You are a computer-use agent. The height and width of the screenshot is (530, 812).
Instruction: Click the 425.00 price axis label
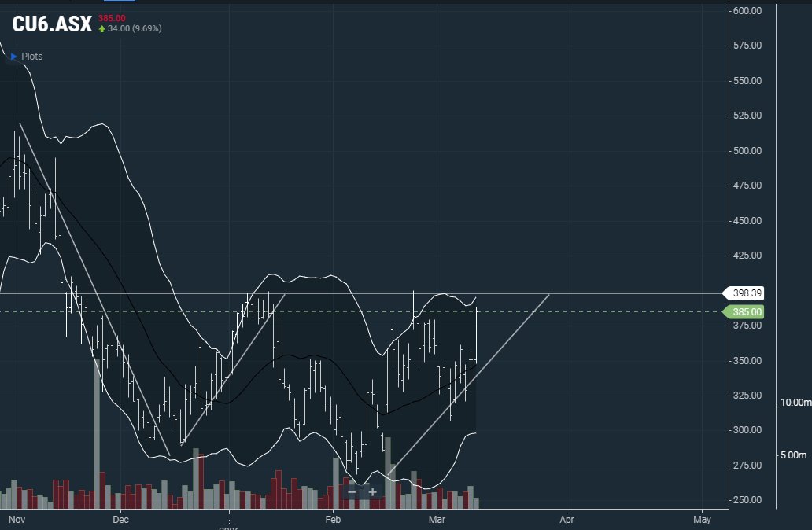[747, 255]
